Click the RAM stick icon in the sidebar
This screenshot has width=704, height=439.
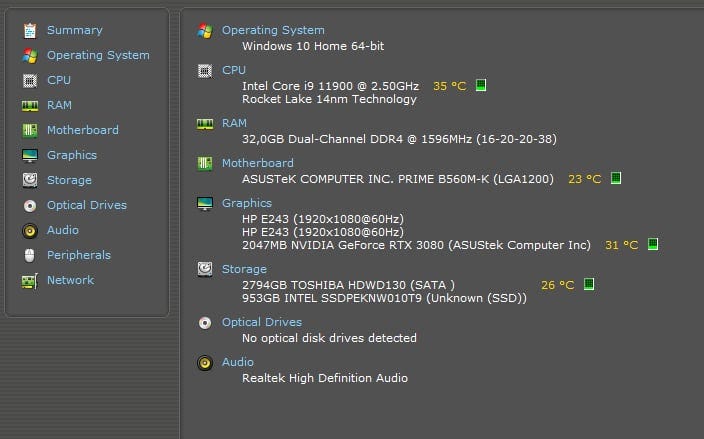(x=30, y=106)
